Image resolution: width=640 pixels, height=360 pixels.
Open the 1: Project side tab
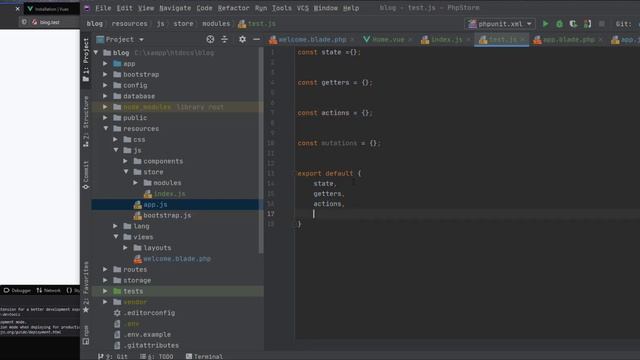click(86, 60)
